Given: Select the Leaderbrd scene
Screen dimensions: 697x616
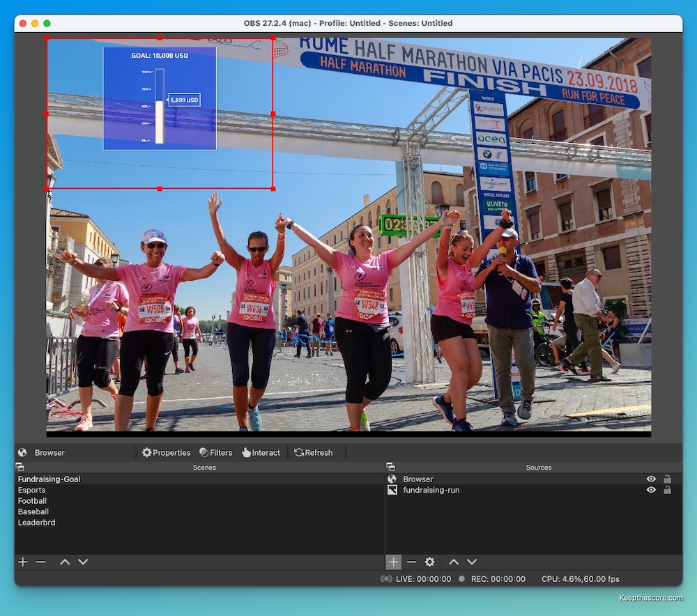Looking at the screenshot, I should (199, 522).
